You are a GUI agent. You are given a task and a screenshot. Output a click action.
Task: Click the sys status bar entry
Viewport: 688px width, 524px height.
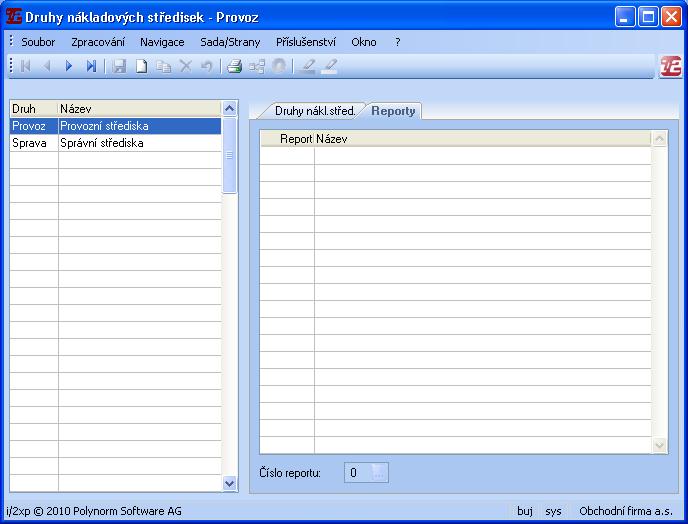click(553, 511)
